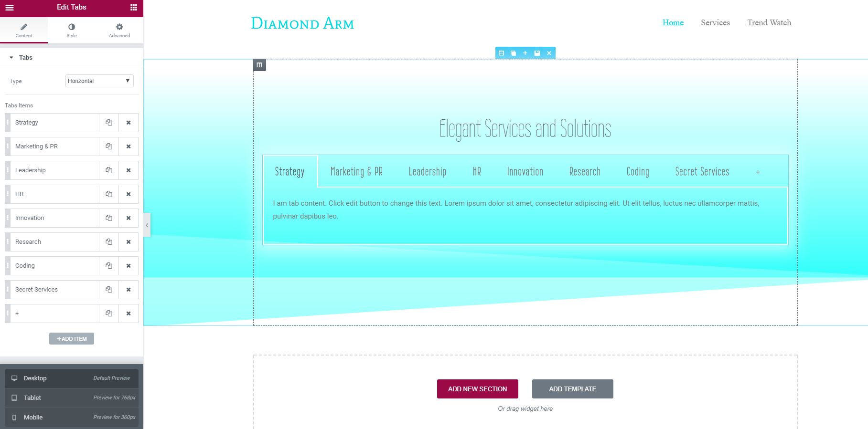The image size is (868, 429).
Task: Open the Elementor hamburger menu
Action: [10, 8]
